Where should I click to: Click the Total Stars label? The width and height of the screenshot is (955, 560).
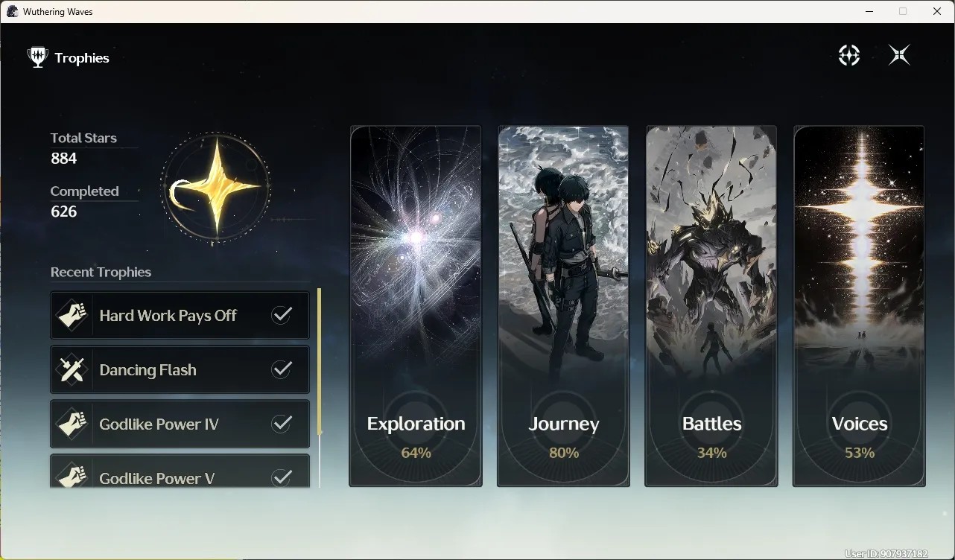83,138
